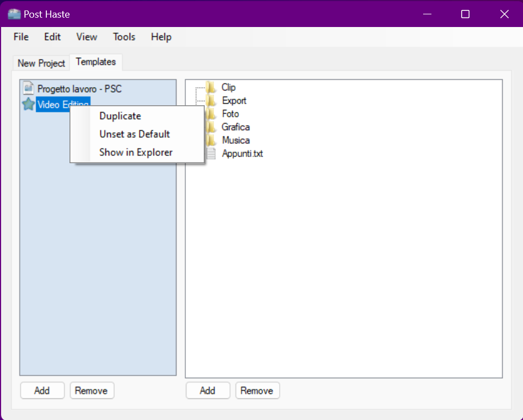Open the View menu
Image resolution: width=523 pixels, height=420 pixels.
coord(87,37)
